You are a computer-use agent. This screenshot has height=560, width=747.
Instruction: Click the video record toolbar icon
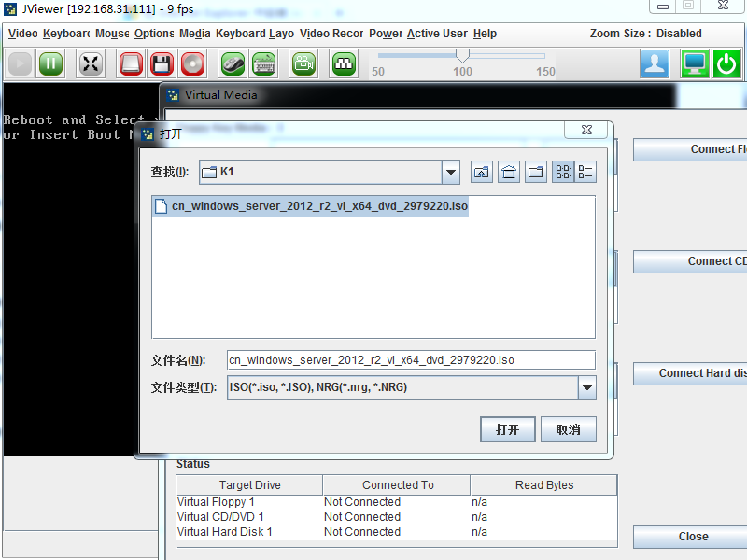coord(303,63)
